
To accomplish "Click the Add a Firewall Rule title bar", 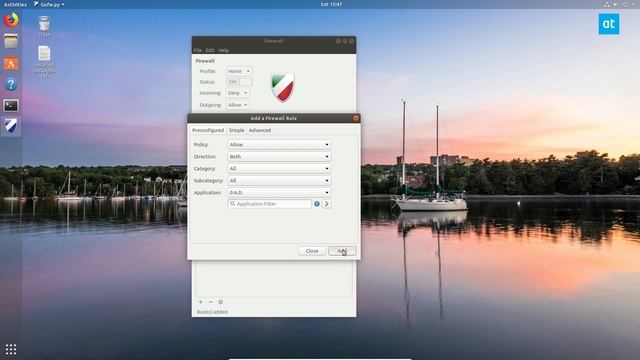I will [273, 118].
